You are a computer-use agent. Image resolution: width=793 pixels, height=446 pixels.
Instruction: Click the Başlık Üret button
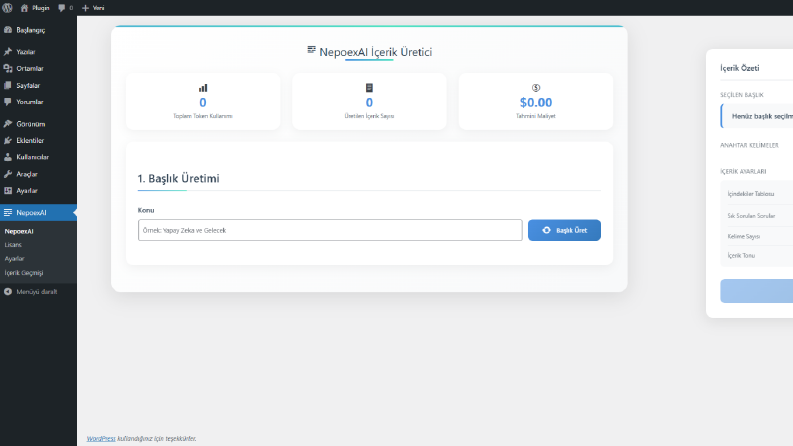pos(564,230)
